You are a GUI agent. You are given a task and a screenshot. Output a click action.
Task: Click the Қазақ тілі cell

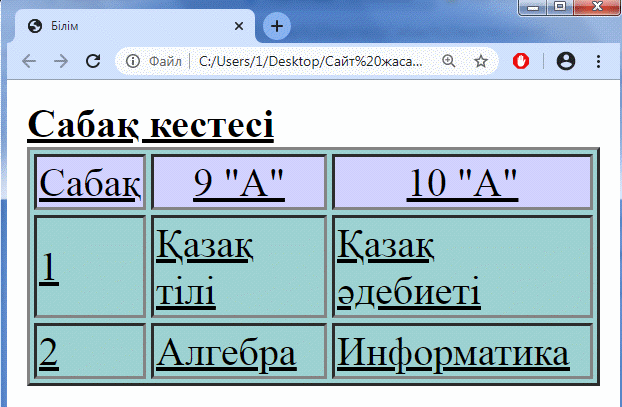pyautogui.click(x=239, y=266)
